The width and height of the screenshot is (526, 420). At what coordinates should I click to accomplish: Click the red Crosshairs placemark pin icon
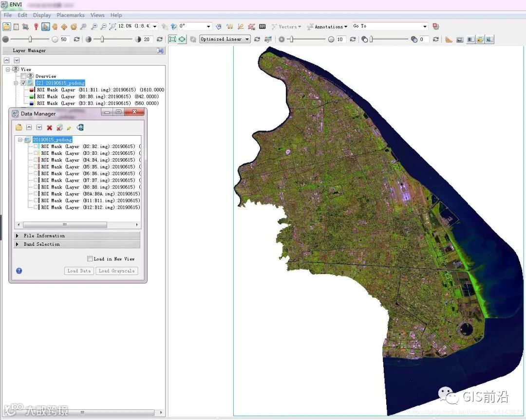36,27
